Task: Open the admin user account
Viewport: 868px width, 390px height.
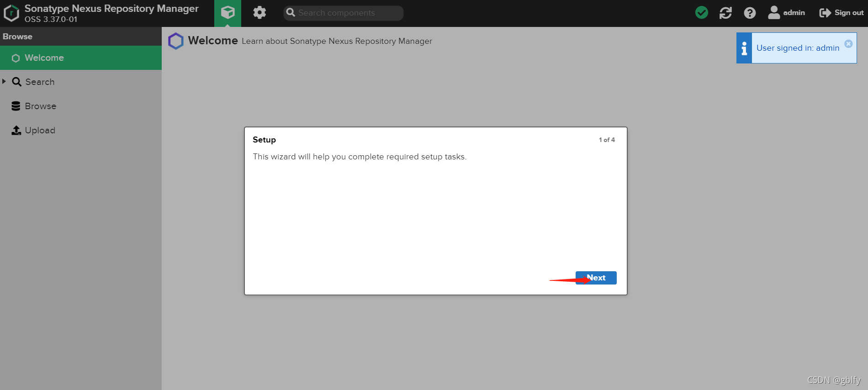Action: pyautogui.click(x=786, y=13)
